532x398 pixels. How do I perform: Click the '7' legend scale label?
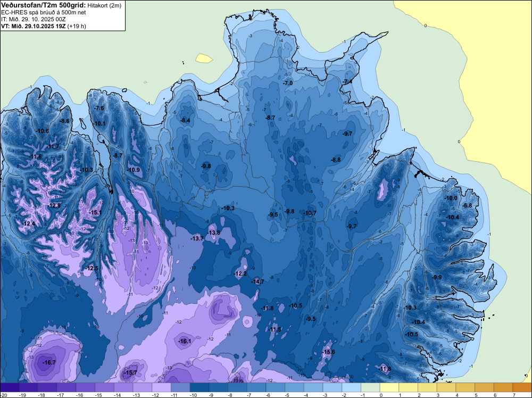tap(514, 395)
